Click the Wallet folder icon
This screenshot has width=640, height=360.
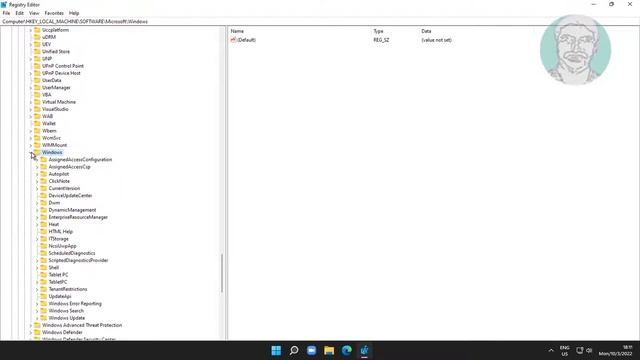pos(37,123)
